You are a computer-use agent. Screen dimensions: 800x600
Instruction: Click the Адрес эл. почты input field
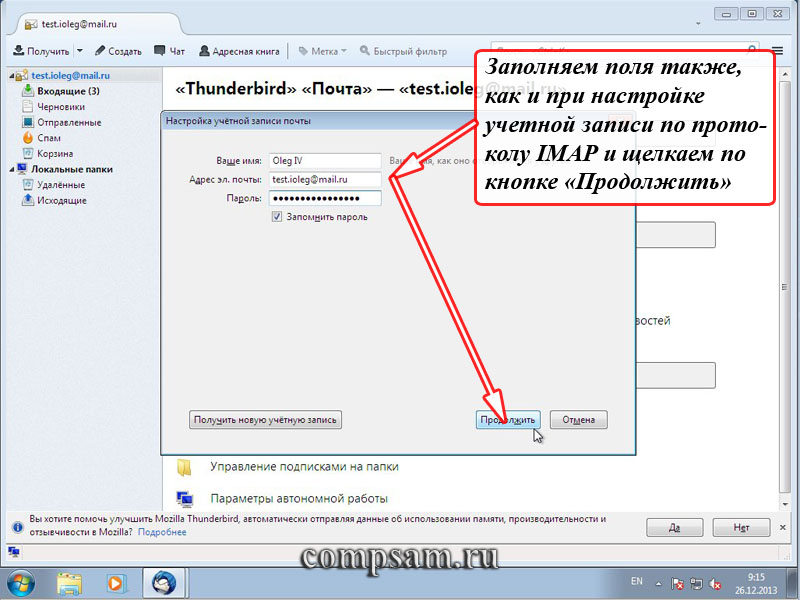pyautogui.click(x=325, y=180)
